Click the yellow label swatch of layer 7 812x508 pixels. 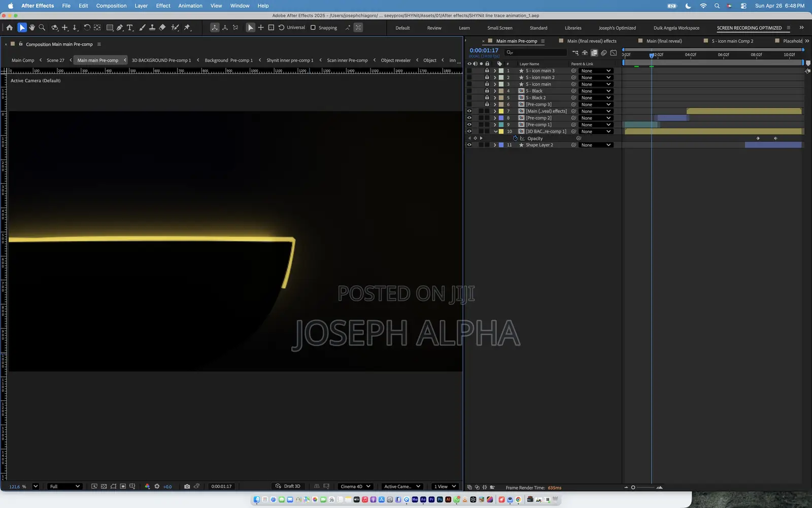(x=501, y=111)
